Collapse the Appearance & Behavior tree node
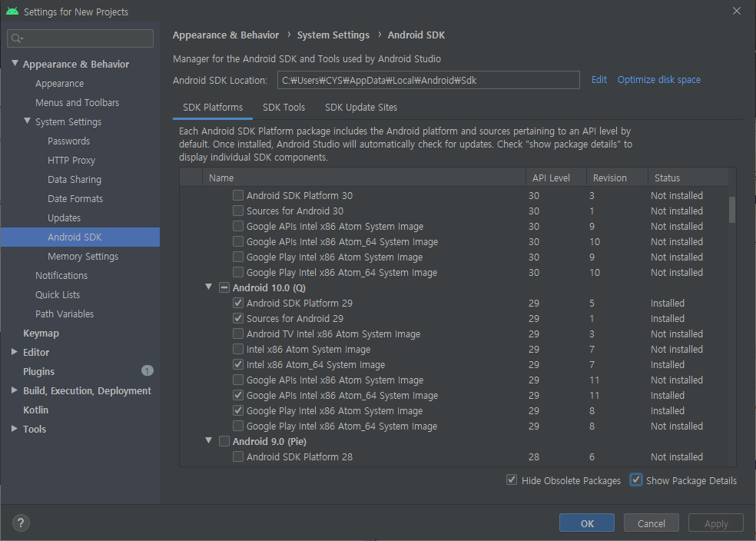The image size is (756, 541). point(15,63)
